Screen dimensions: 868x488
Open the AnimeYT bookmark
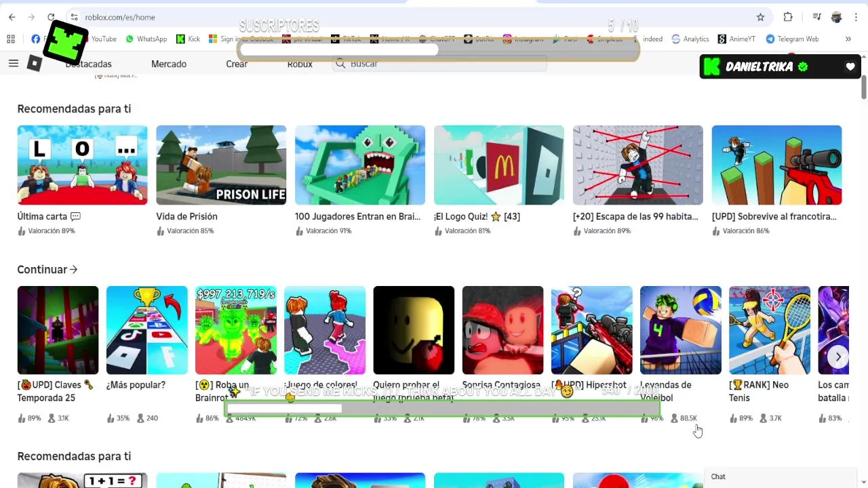tap(736, 39)
